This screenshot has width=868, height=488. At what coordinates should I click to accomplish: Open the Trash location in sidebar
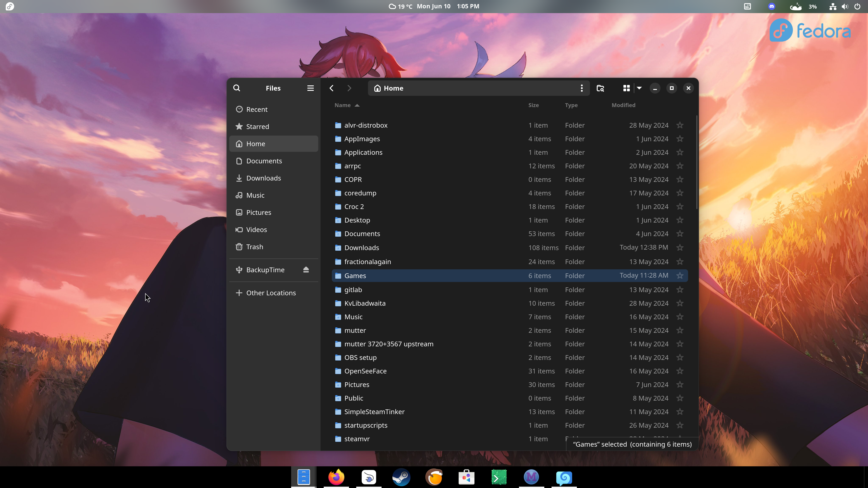coord(254,247)
